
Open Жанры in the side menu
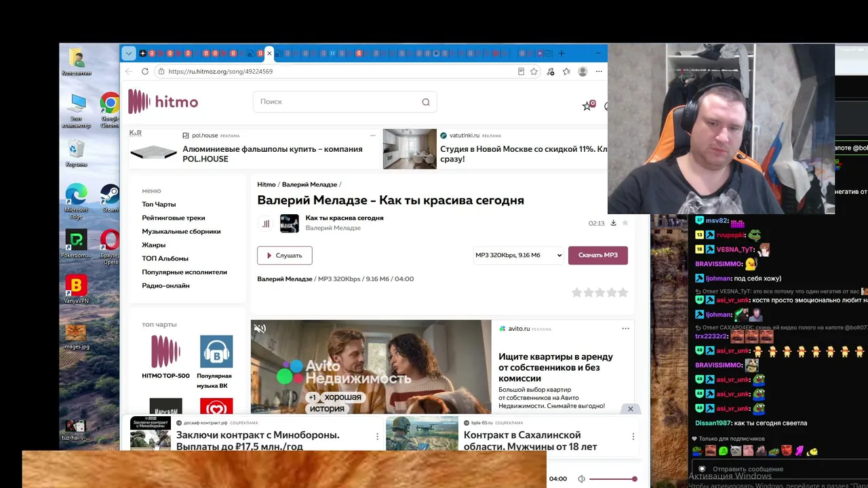154,245
